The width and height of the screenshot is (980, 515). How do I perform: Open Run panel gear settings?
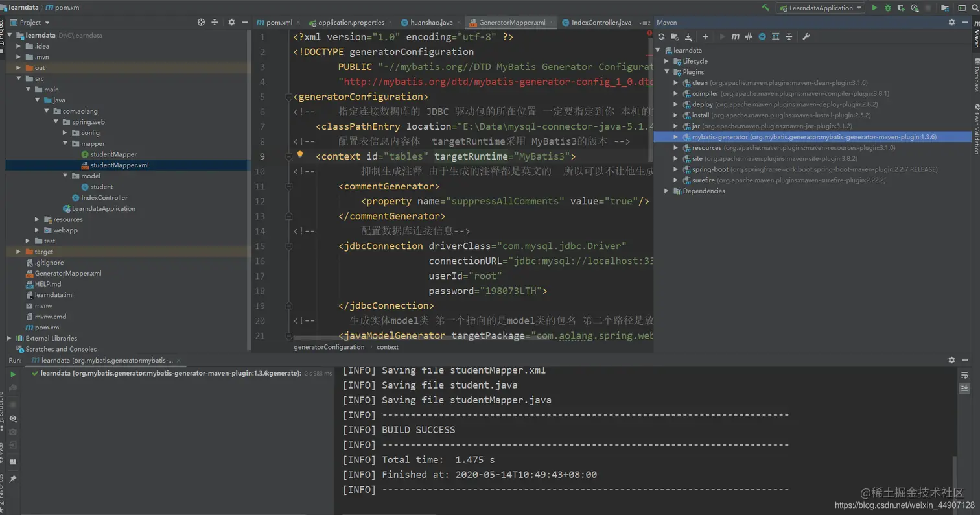coord(951,360)
